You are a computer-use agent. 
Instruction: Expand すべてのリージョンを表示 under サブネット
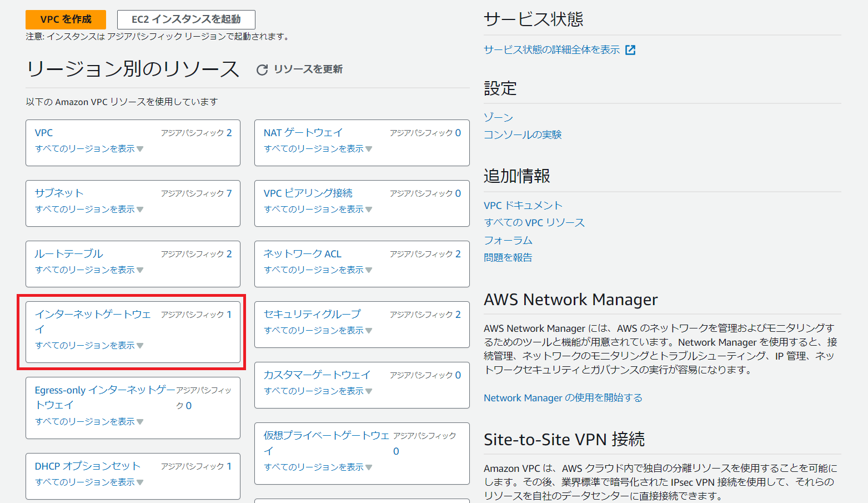click(89, 210)
